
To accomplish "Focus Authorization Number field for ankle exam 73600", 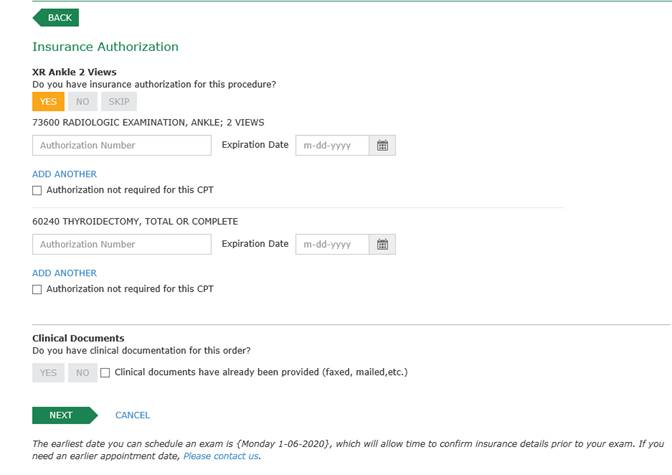I will click(122, 146).
